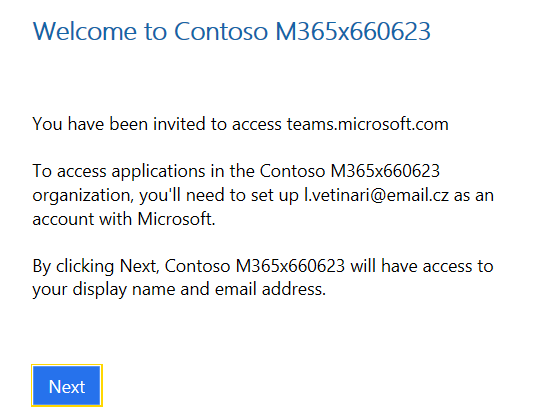Click Contoso in the page heading
Screen dimensions: 543x420
221,32
